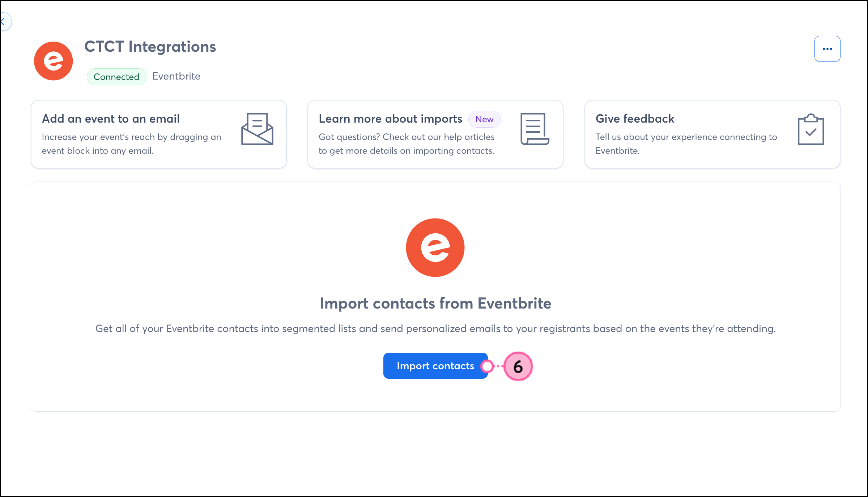Open the Give feedback card

point(712,134)
